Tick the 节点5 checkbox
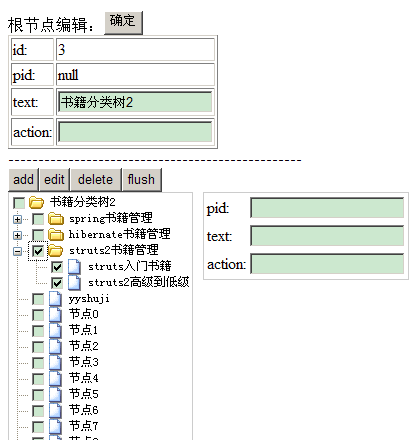The height and width of the screenshot is (440, 415). click(x=38, y=395)
